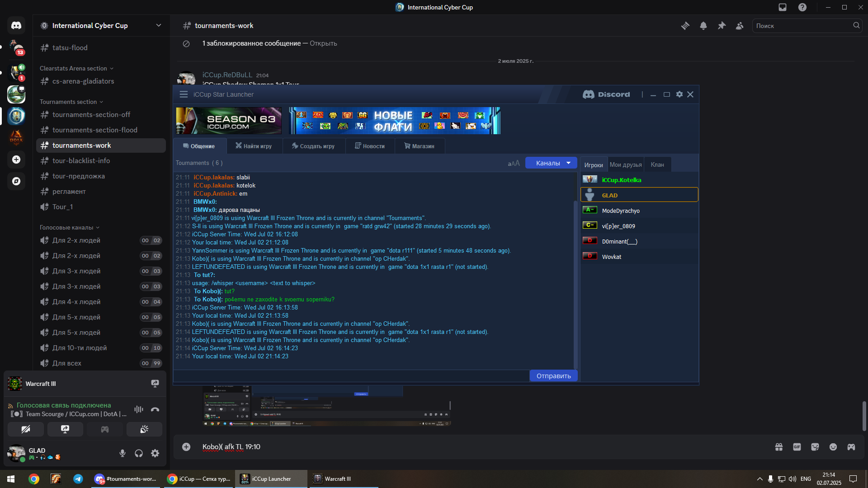Click Открыть blocked message link

323,43
